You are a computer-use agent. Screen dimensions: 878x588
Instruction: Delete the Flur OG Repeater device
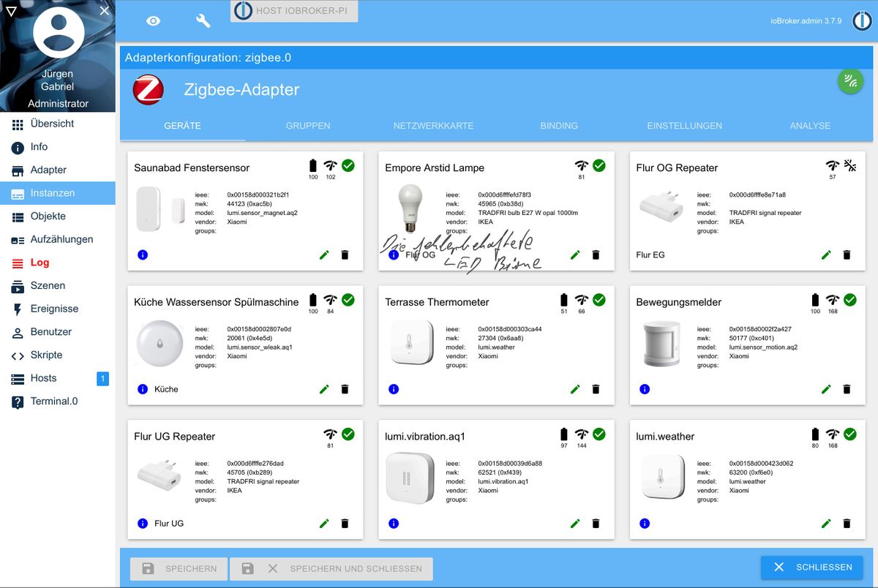(x=847, y=255)
